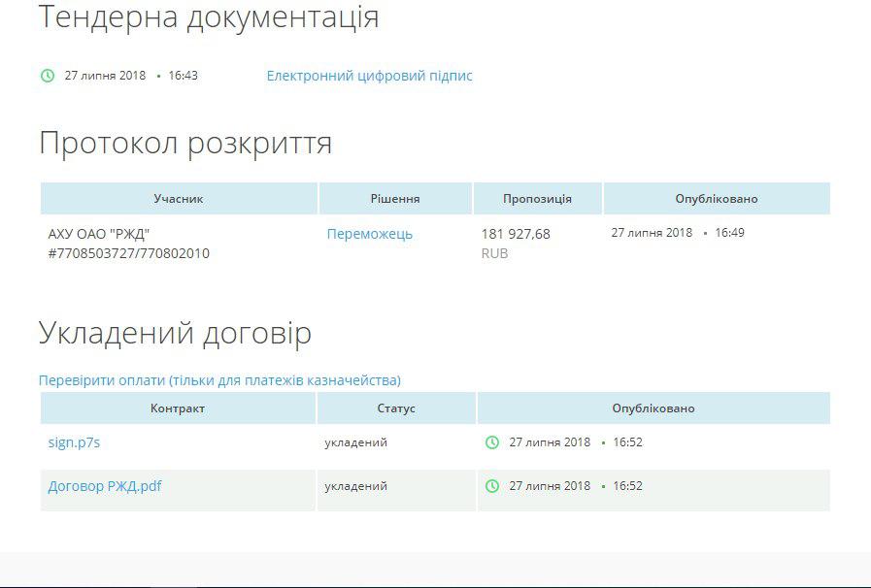Viewport: 871px width, 588px height.
Task: Select the АХУ ОАО "РЖД" participant cell
Action: 128,244
